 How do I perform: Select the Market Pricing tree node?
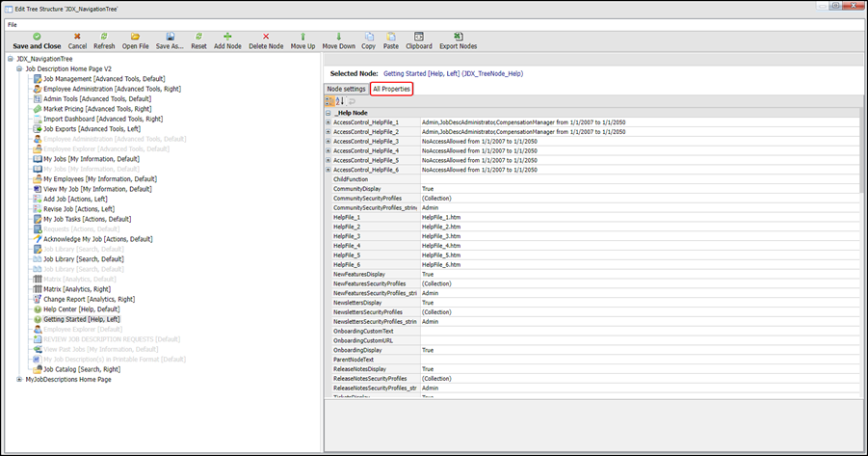(96, 109)
